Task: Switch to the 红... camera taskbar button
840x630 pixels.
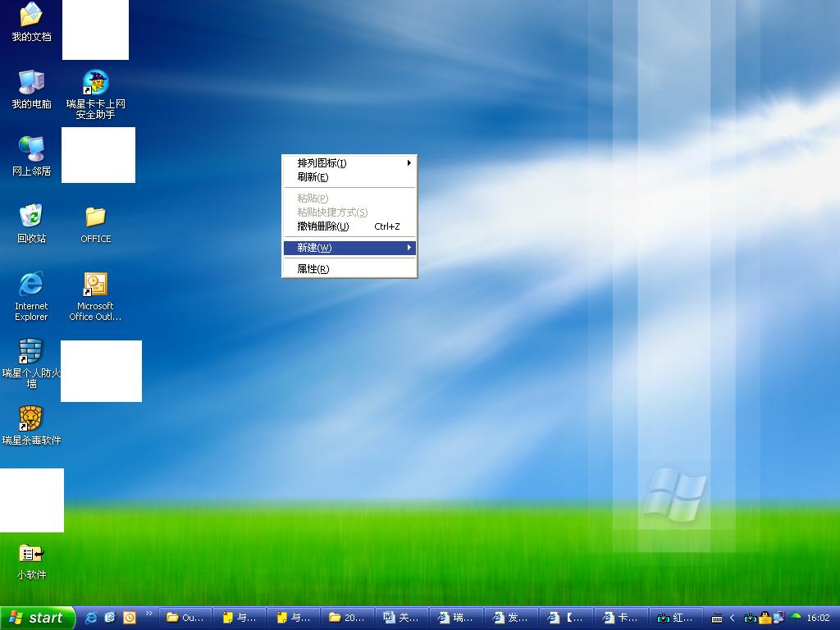Action: click(x=674, y=619)
